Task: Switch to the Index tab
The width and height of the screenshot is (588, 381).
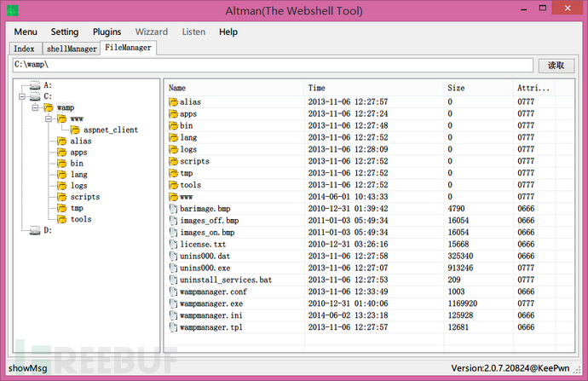Action: 24,49
